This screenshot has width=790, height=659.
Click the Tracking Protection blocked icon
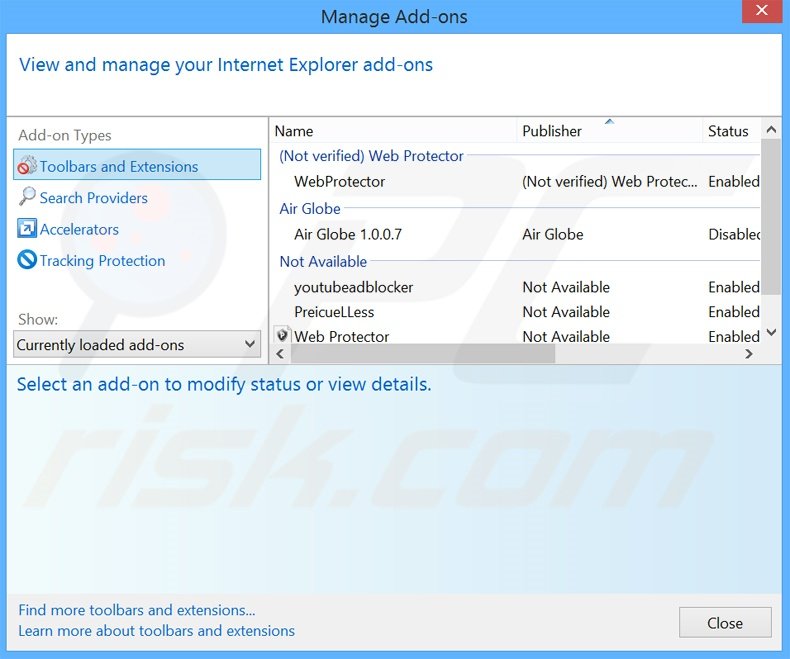point(27,260)
